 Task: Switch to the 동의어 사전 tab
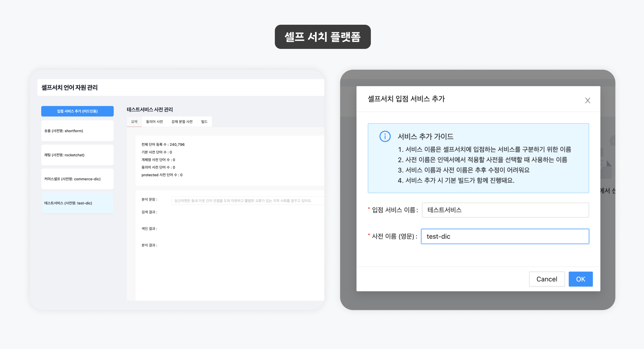click(154, 121)
